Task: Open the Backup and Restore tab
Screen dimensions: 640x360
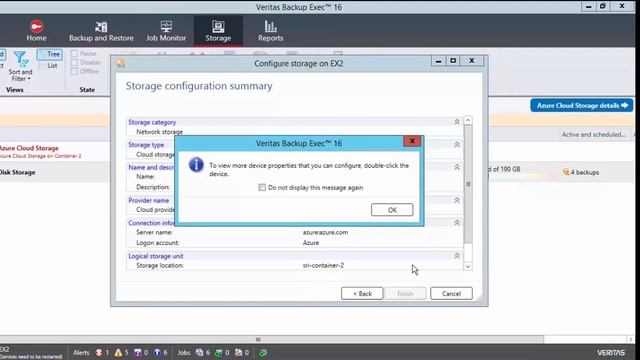Action: coord(101,31)
